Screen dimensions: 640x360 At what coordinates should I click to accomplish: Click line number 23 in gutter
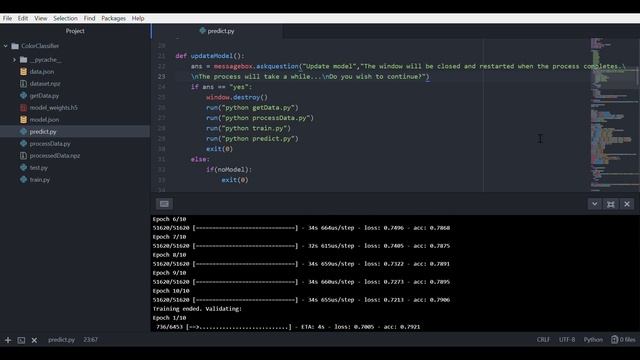tap(162, 77)
